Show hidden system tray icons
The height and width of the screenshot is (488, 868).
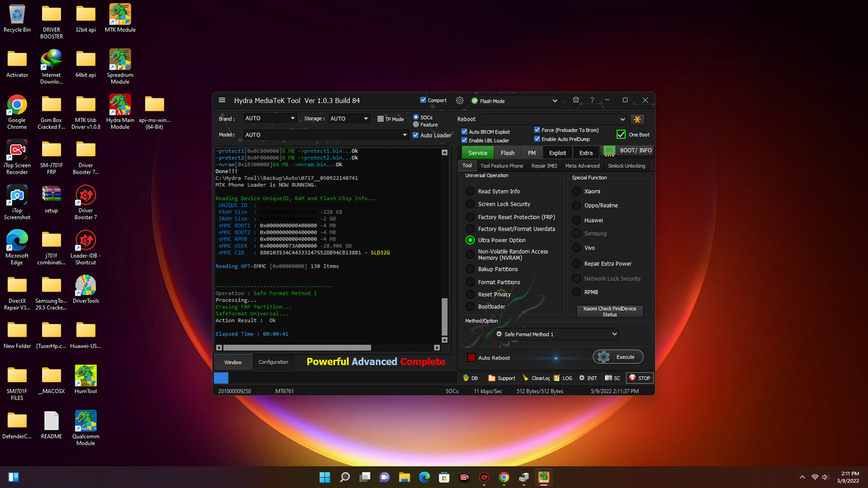802,477
